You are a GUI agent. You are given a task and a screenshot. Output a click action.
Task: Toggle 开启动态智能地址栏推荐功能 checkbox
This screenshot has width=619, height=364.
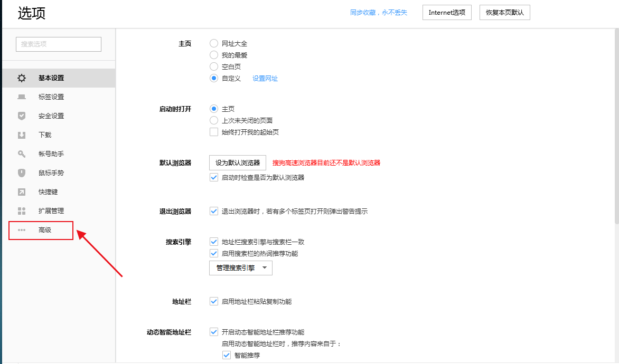[x=213, y=332]
